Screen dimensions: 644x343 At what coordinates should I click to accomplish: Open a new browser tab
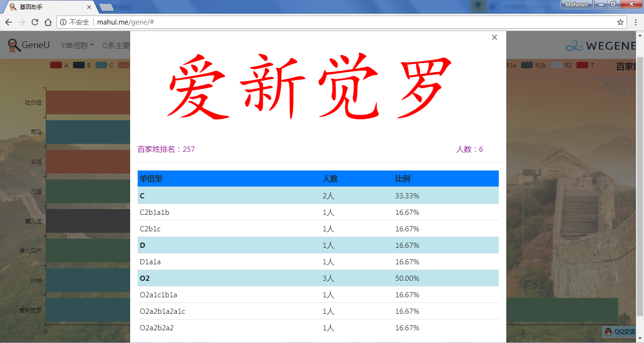[x=107, y=7]
